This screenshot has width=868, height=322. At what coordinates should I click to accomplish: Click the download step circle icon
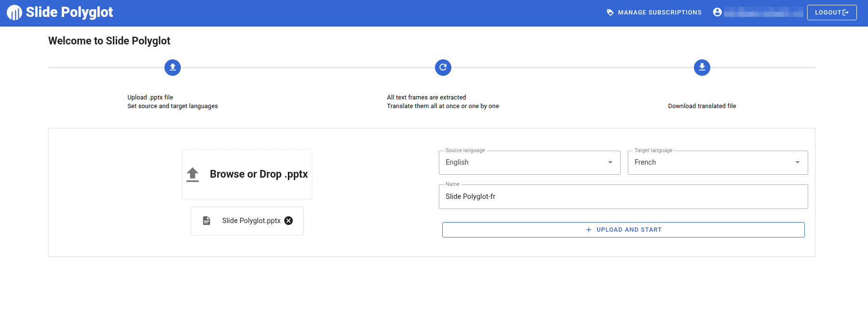point(702,68)
